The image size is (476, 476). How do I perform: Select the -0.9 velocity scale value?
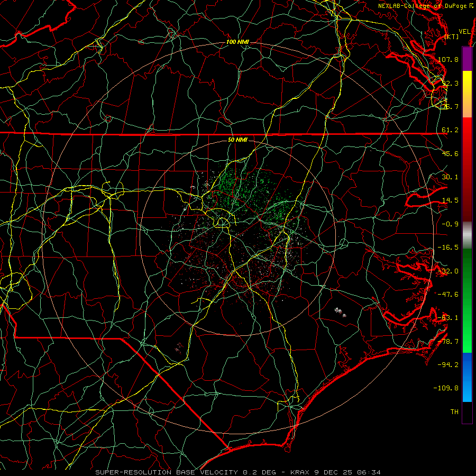(450, 224)
